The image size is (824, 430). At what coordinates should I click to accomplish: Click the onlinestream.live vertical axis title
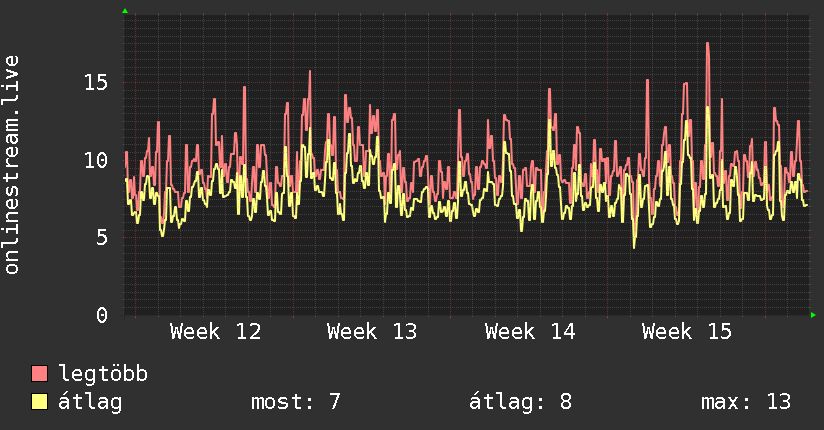11,165
